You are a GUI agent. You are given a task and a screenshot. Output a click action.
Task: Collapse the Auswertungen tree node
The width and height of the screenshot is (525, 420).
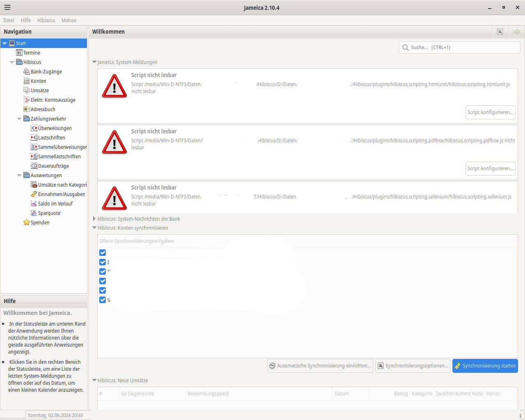click(x=19, y=176)
